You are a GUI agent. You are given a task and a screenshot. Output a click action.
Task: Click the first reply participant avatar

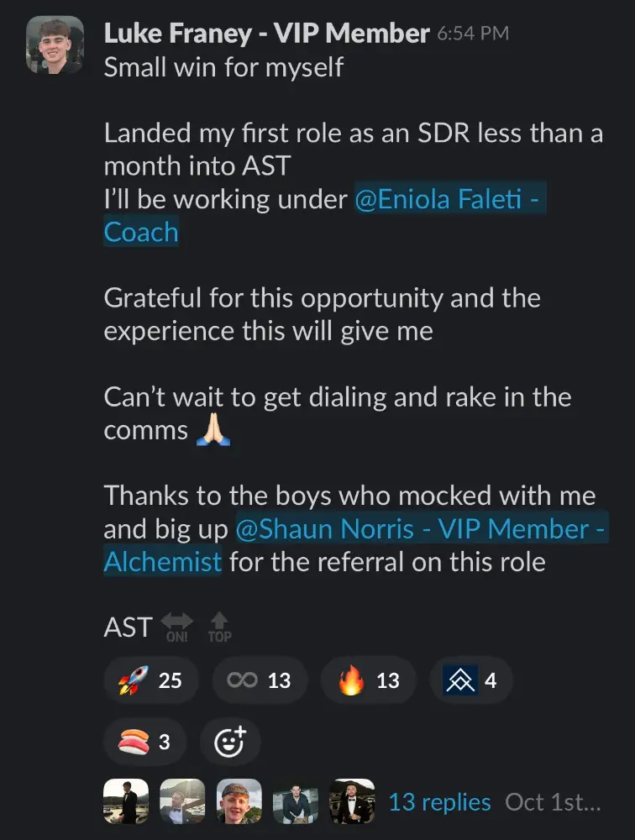pos(126,801)
